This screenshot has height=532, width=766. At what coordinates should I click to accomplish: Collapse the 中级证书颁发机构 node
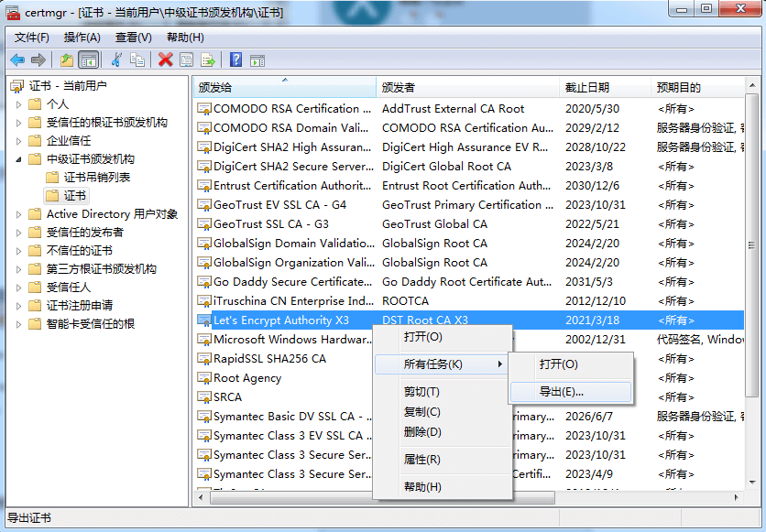point(18,159)
